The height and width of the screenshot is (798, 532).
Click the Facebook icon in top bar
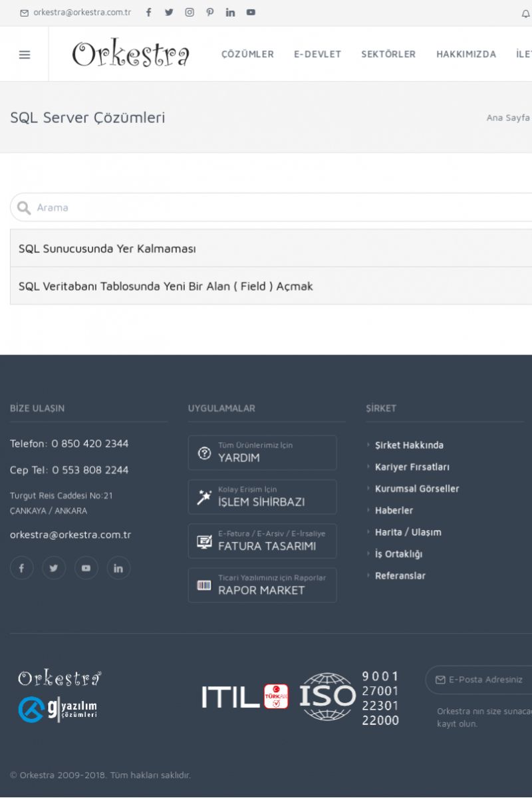coord(148,13)
